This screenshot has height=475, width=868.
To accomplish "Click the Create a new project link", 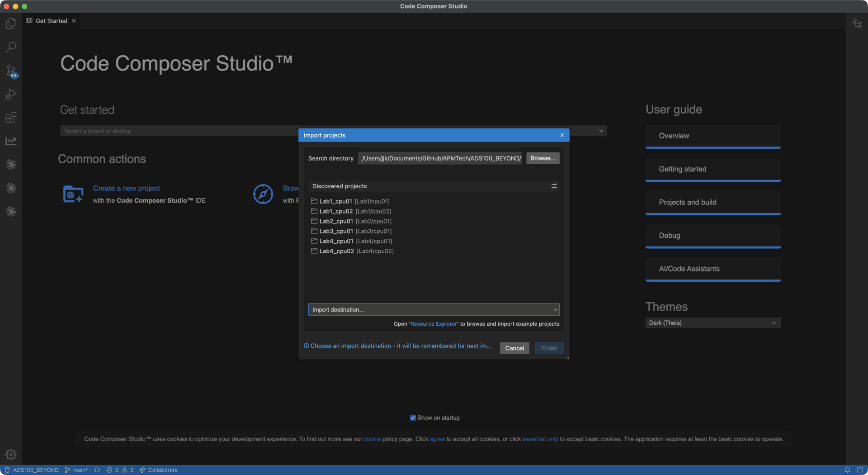I will point(126,188).
